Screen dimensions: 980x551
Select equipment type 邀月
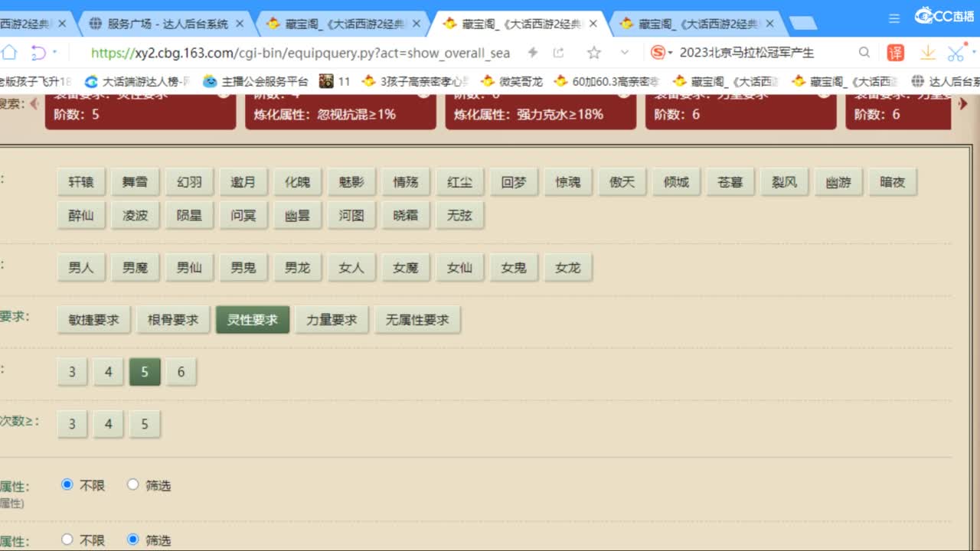click(243, 182)
